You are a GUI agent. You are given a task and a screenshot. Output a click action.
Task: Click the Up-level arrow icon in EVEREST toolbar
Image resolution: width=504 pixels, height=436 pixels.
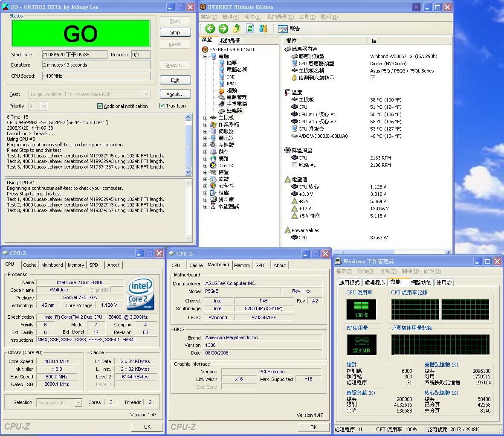pyautogui.click(x=237, y=29)
